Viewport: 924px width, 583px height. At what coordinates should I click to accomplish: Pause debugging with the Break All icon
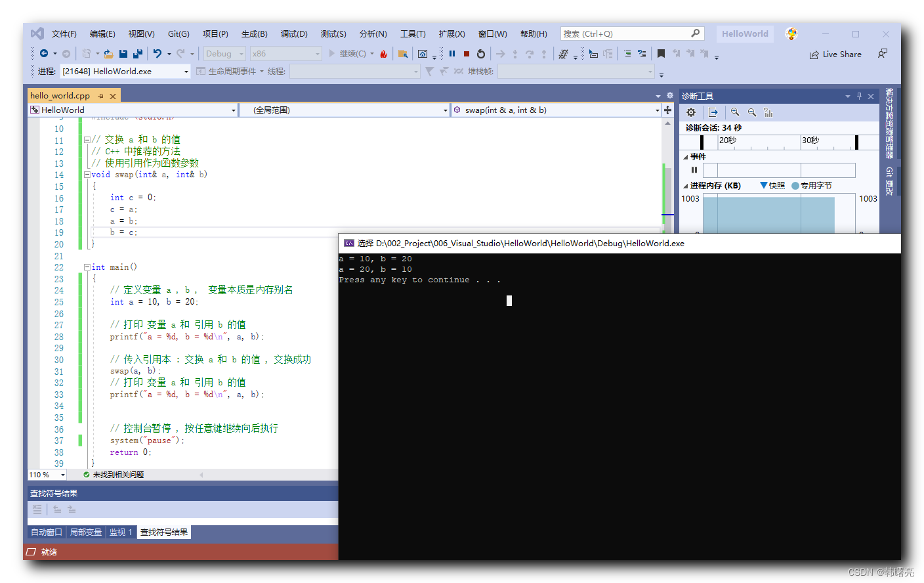452,54
